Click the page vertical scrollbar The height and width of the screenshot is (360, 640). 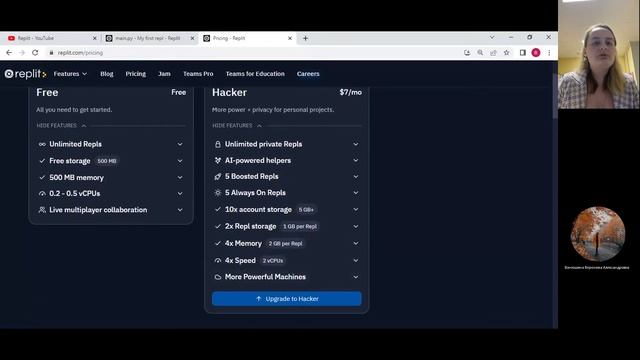click(x=555, y=96)
